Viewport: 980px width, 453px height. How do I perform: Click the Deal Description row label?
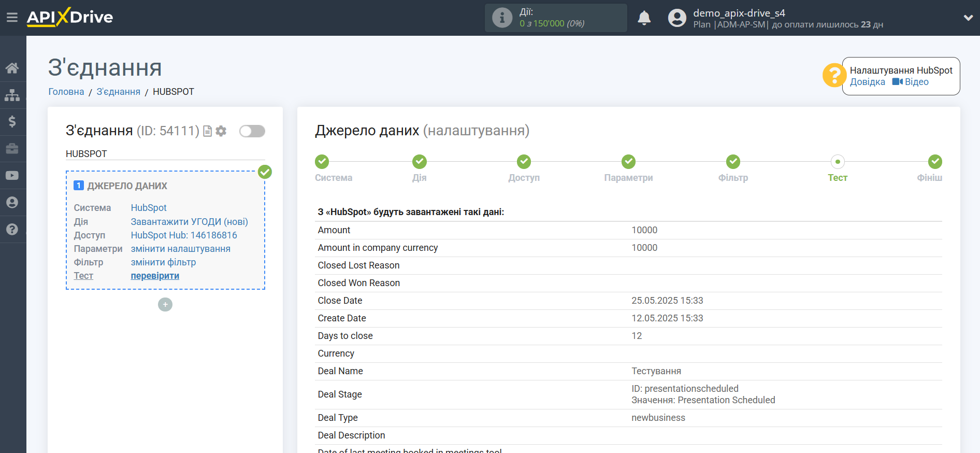(x=352, y=435)
